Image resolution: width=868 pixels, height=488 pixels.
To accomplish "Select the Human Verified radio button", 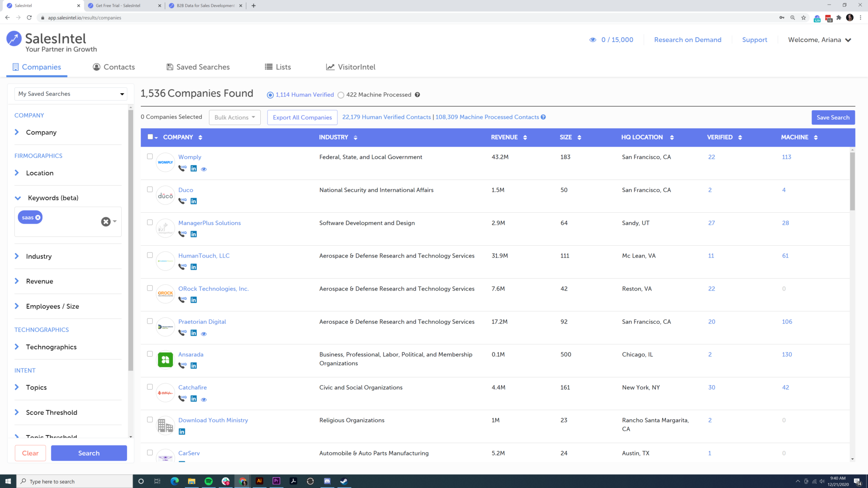I will point(270,94).
